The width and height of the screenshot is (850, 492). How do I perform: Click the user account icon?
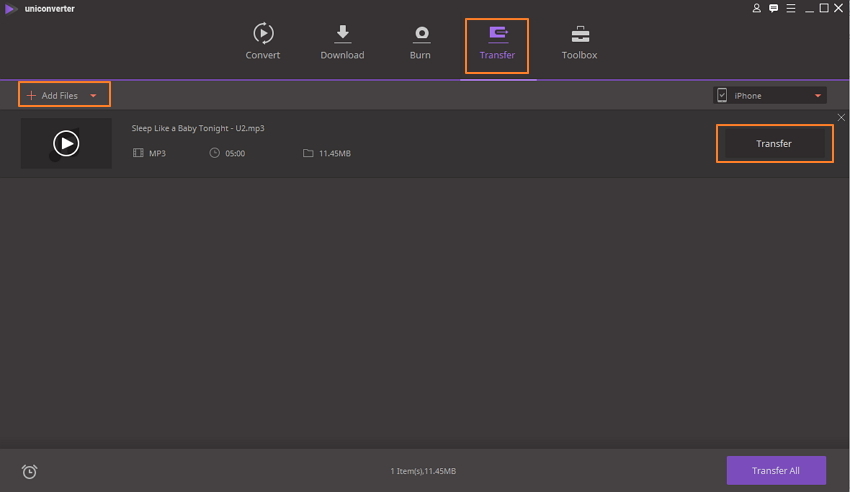(756, 8)
